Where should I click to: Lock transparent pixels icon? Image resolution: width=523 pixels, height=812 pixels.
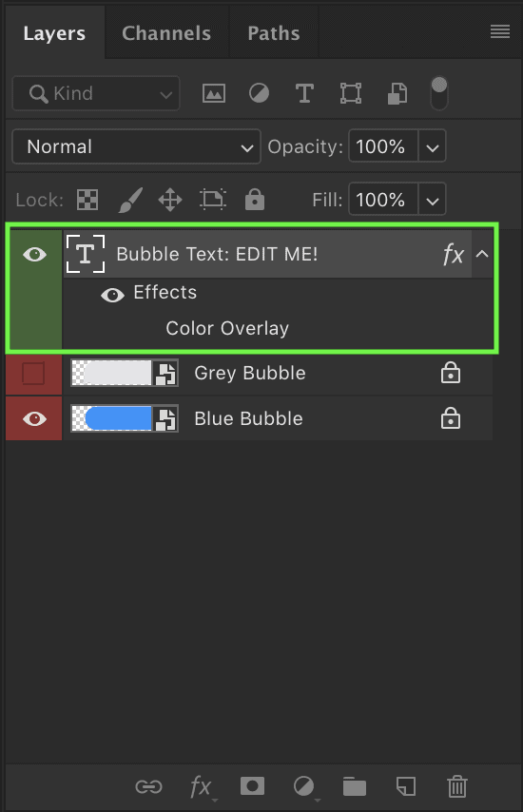coord(87,200)
